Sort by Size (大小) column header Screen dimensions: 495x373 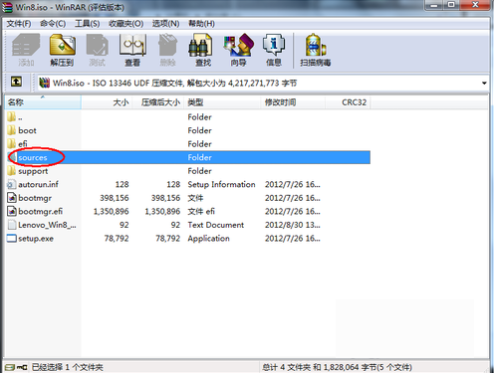107,102
